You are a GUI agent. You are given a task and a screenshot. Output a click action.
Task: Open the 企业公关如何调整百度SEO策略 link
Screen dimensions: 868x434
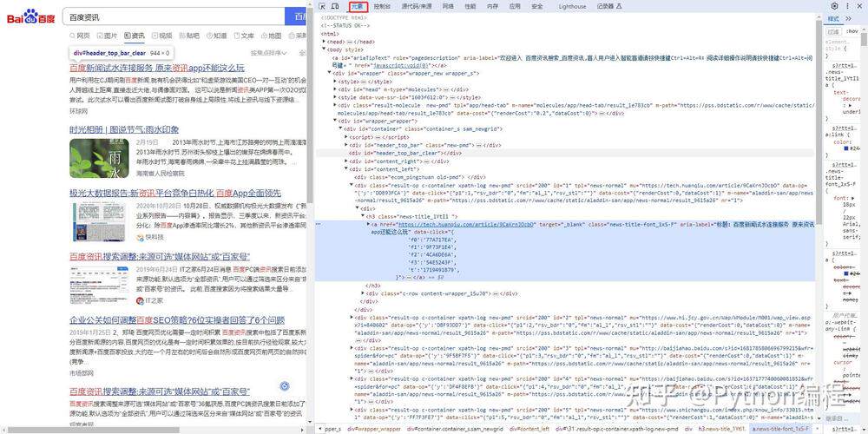pos(177,320)
